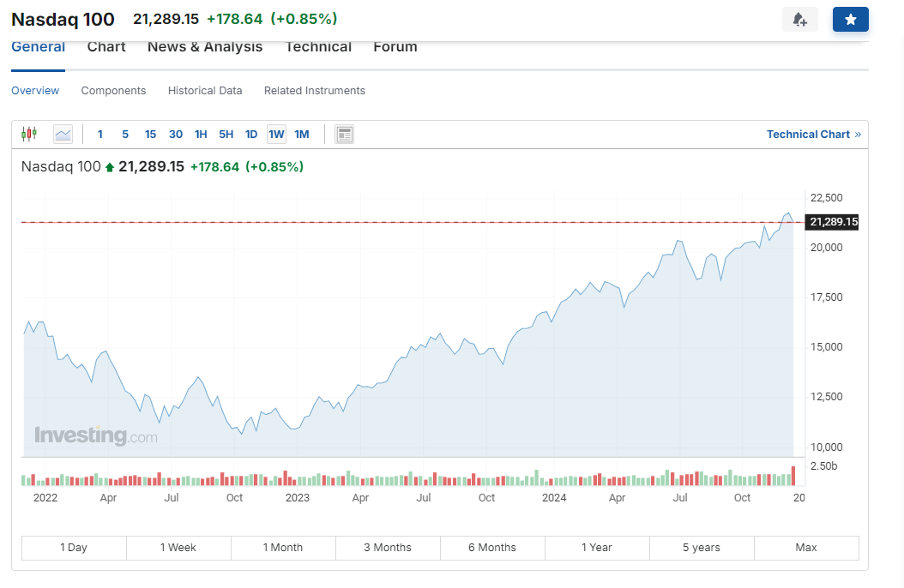This screenshot has width=904, height=588.
Task: Open the News & Analysis tab
Action: click(205, 46)
